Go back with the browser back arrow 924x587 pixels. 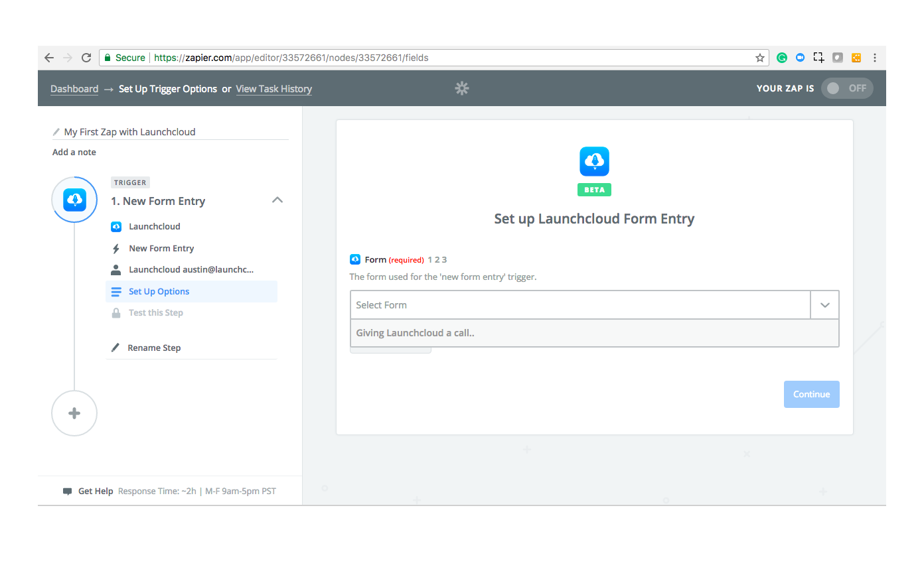click(48, 58)
